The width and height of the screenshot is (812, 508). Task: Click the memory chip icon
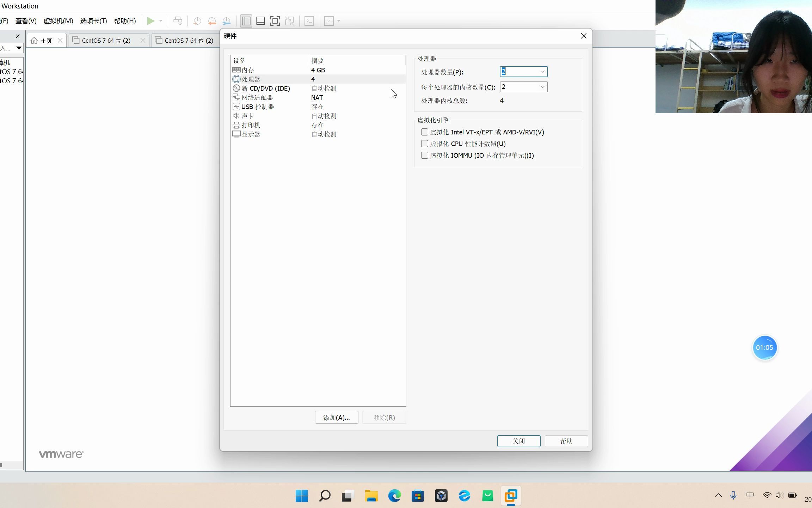tap(236, 70)
